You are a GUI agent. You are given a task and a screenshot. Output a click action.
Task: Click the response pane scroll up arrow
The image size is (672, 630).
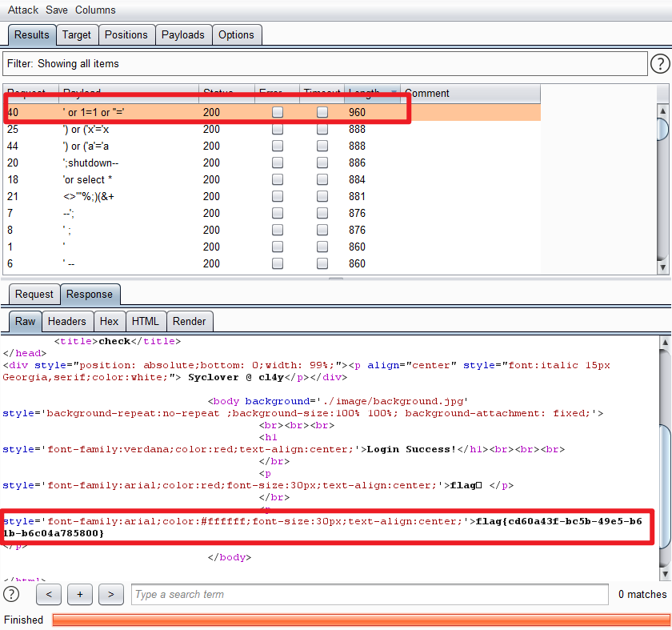[665, 343]
